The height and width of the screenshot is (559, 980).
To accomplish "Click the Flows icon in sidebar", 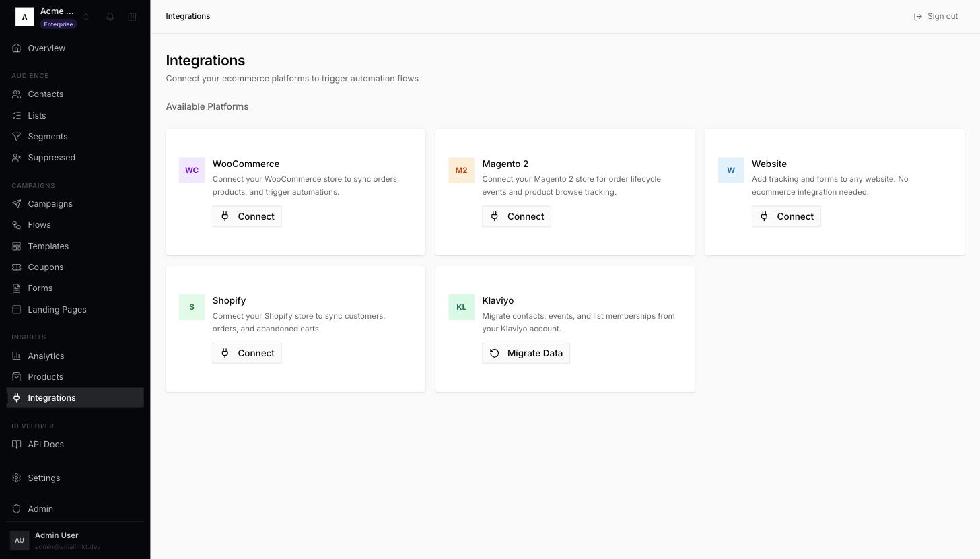I will [x=17, y=225].
